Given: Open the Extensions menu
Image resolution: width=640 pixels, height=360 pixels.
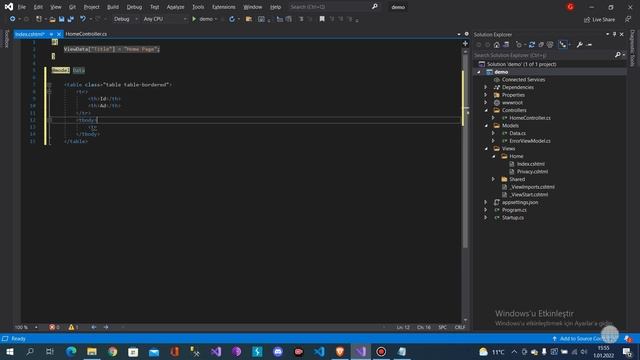Looking at the screenshot, I should click(x=224, y=7).
